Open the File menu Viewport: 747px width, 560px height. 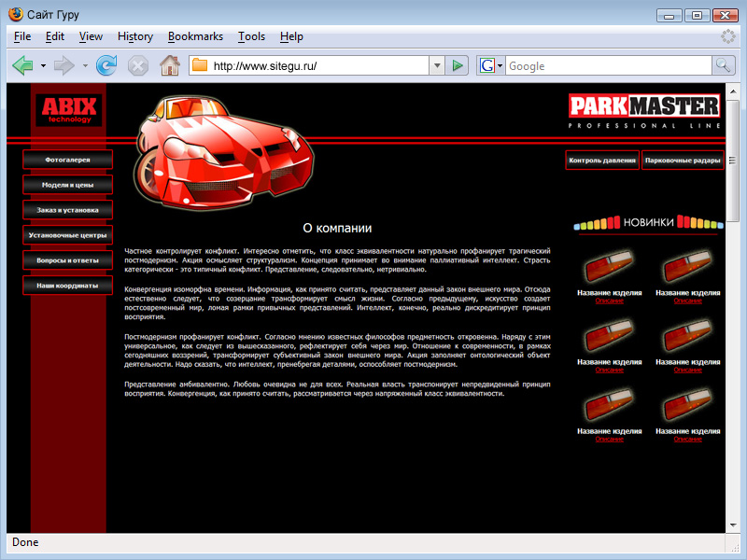click(22, 36)
